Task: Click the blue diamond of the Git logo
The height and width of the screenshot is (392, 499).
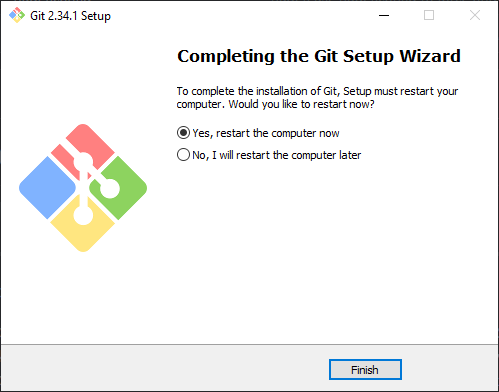Action: [x=47, y=188]
